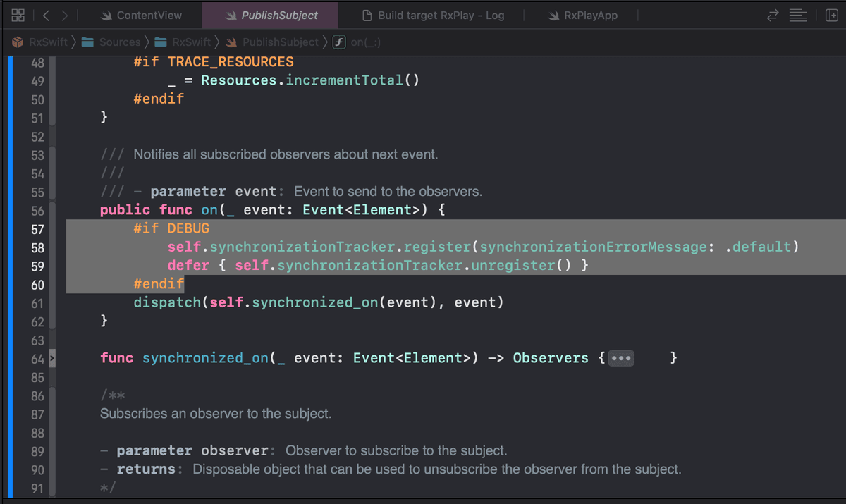Open the Sources folder breadcrumb
The width and height of the screenshot is (846, 504).
pyautogui.click(x=111, y=42)
